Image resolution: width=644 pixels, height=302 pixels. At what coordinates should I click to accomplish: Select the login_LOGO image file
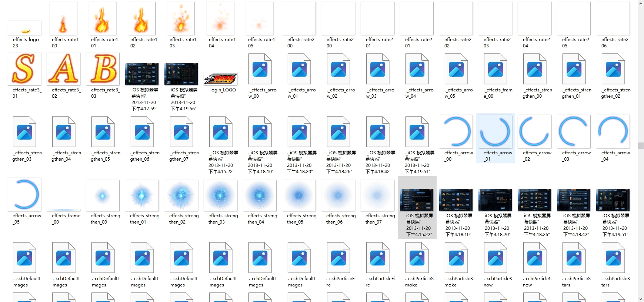point(220,79)
